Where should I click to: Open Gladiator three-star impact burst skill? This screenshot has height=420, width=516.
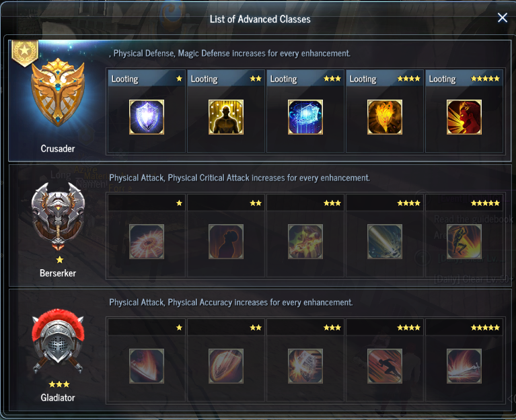tap(305, 366)
